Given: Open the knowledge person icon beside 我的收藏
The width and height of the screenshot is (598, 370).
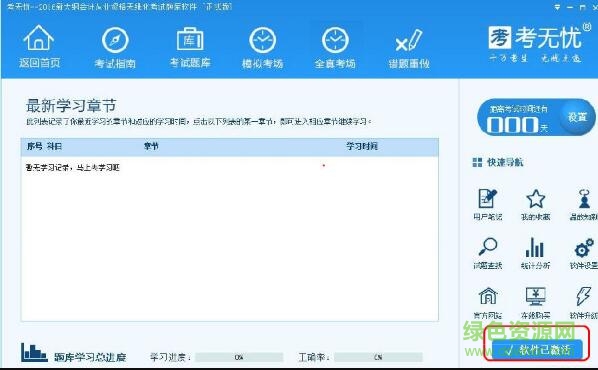Looking at the screenshot, I should tap(584, 198).
